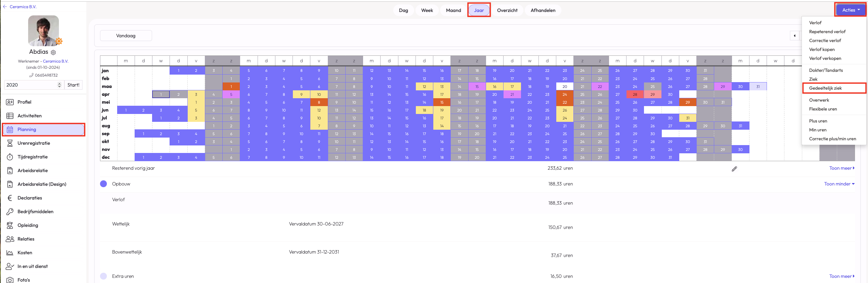
Task: Click the phone number 0665498732
Action: 46,75
